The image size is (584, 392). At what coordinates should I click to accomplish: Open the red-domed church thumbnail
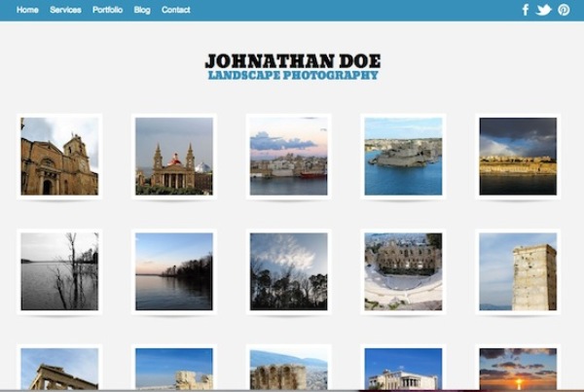[x=174, y=157]
